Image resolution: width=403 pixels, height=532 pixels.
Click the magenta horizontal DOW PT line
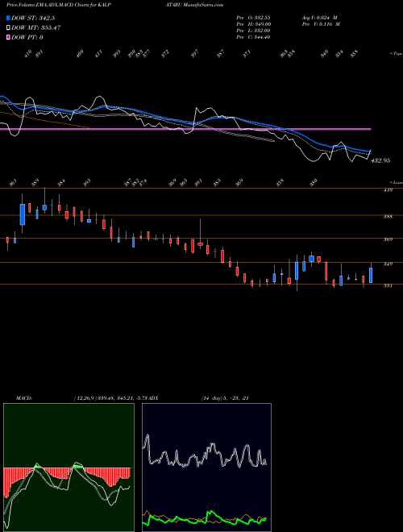(185, 129)
